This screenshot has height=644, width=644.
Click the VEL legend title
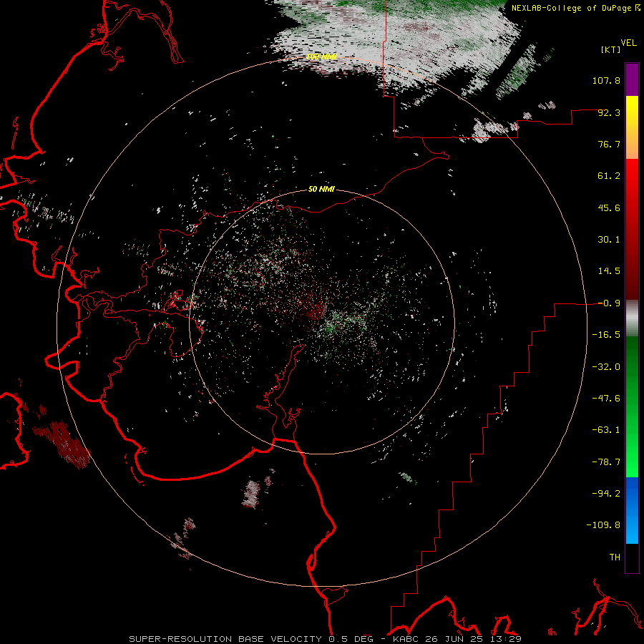pos(628,43)
